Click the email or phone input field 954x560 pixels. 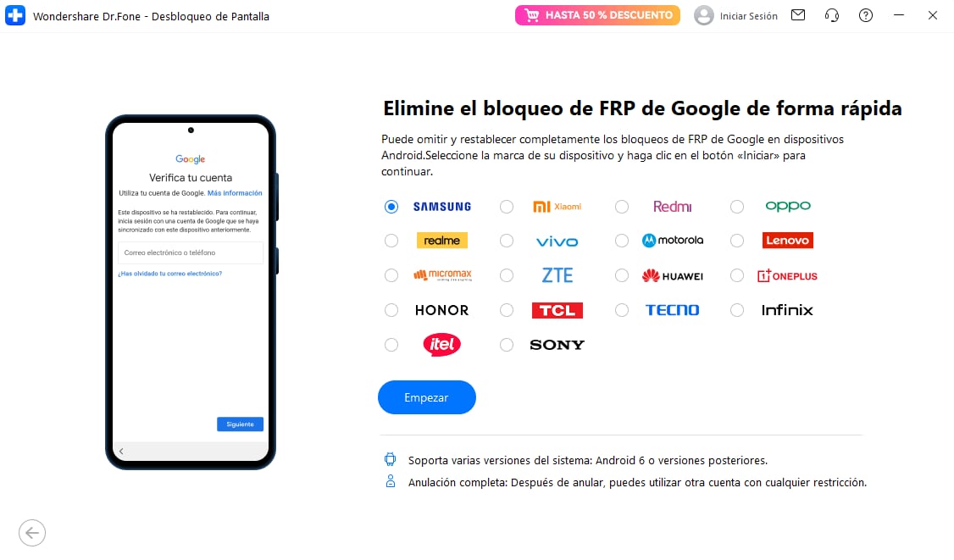[x=190, y=252]
